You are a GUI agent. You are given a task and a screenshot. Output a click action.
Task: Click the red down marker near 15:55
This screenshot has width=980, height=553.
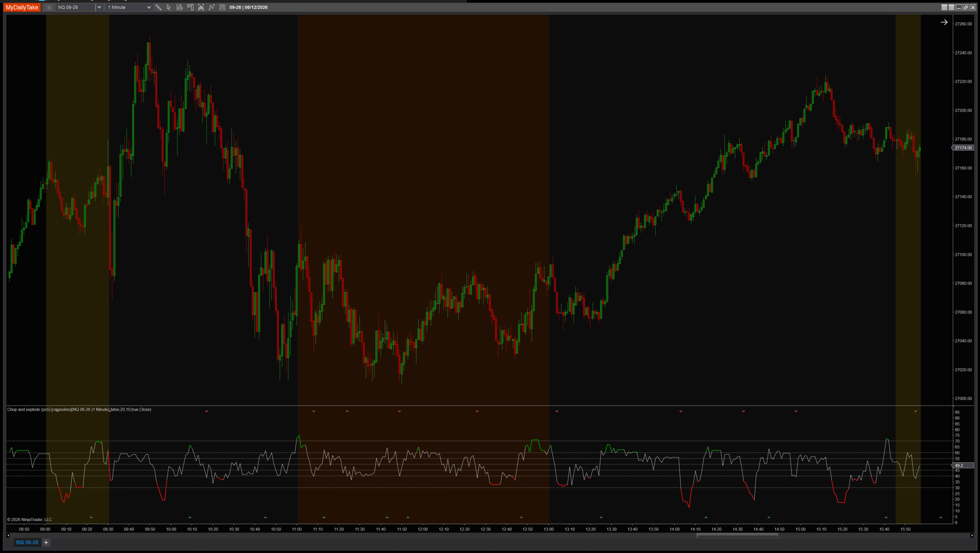point(916,411)
